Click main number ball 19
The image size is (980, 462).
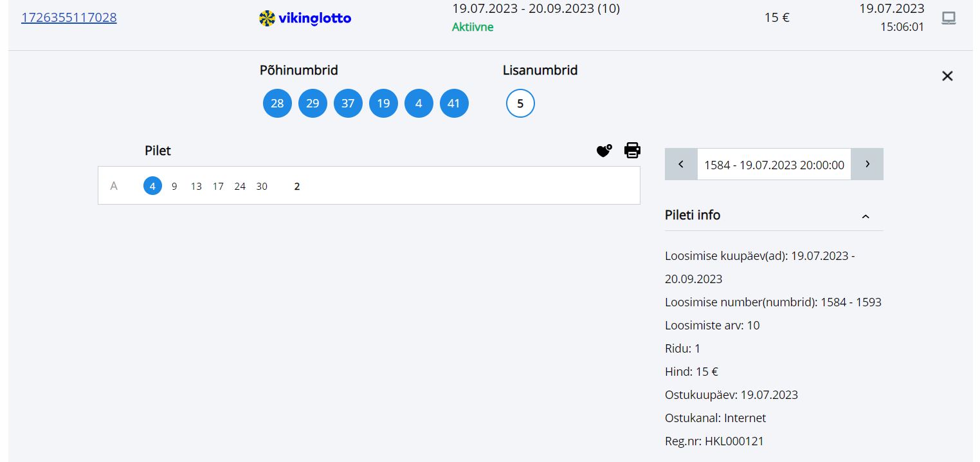383,104
